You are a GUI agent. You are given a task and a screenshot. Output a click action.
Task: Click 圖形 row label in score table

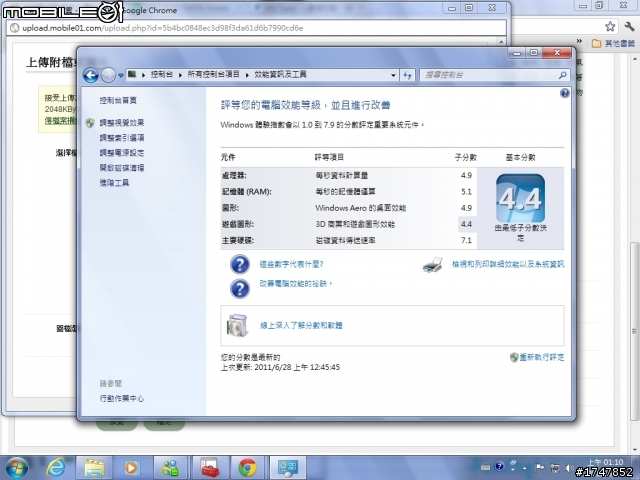[231, 208]
